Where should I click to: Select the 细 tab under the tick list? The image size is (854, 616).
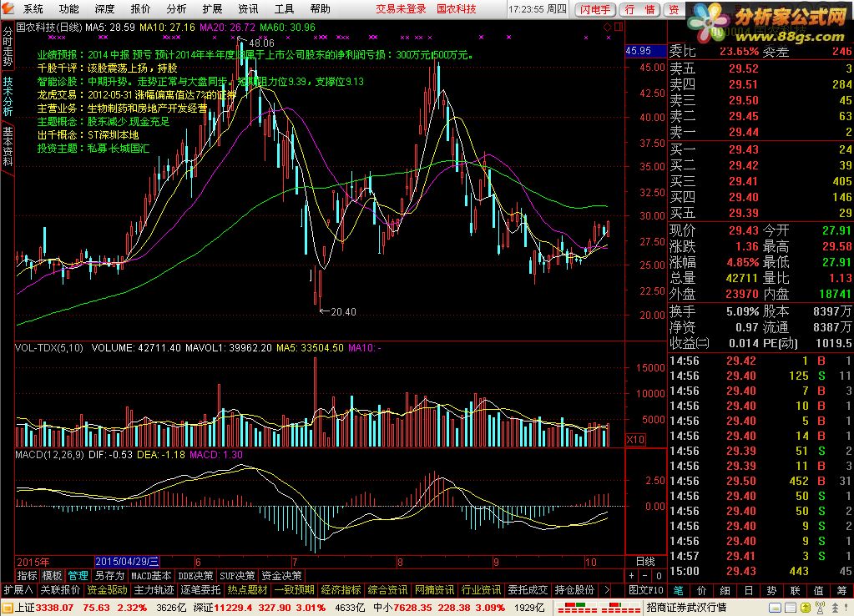pyautogui.click(x=725, y=590)
